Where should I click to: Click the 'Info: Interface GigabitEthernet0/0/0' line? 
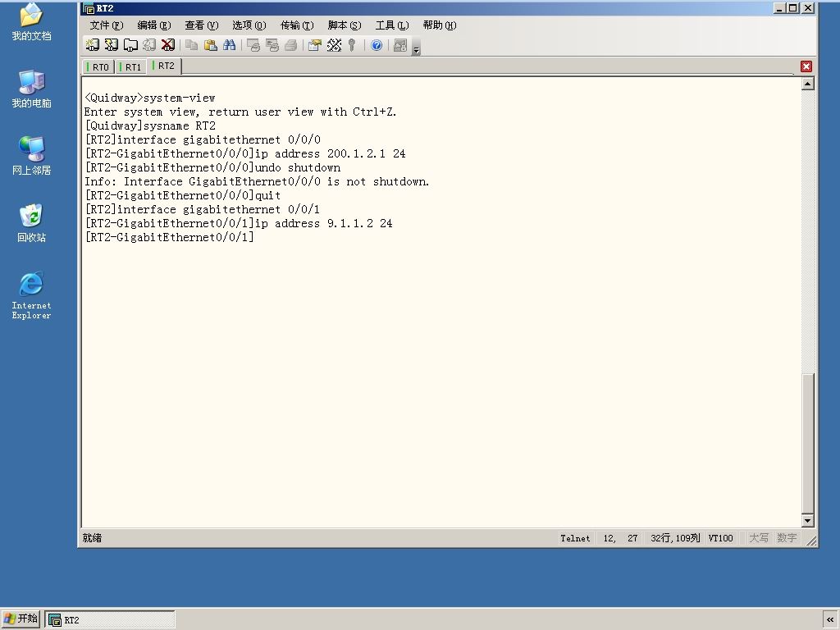(x=257, y=181)
